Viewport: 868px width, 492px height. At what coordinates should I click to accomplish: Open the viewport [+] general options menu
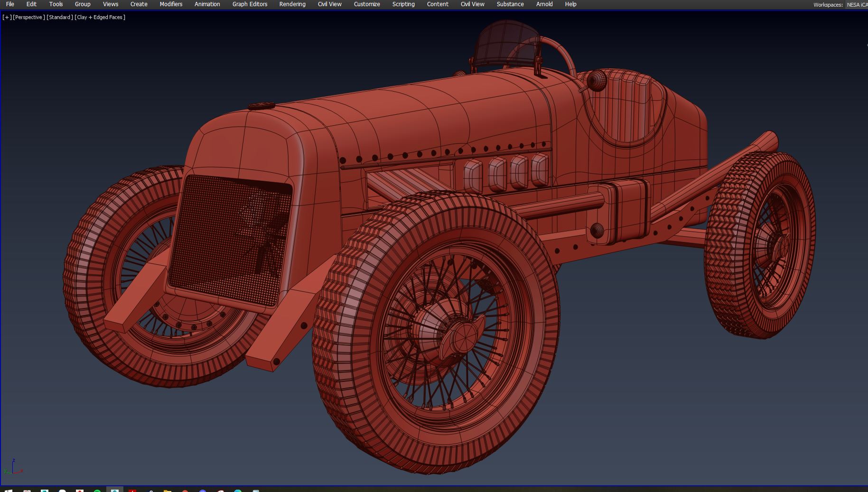(7, 17)
